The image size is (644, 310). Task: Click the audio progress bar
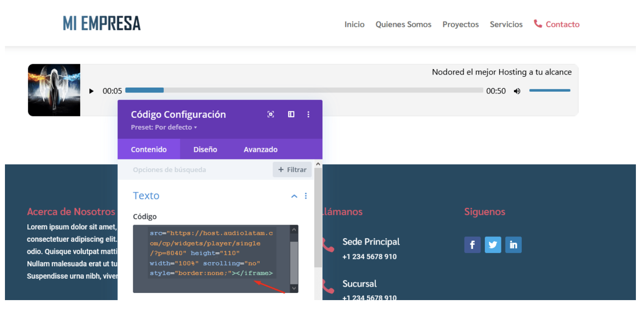pos(304,90)
